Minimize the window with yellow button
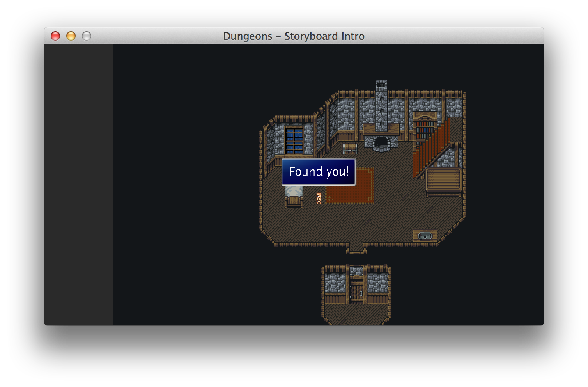Screen dimensions: 588x387 click(71, 36)
